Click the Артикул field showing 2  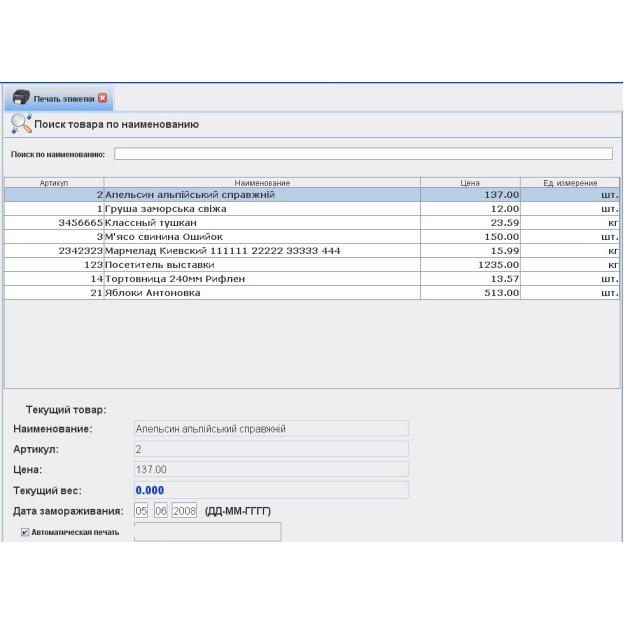271,449
